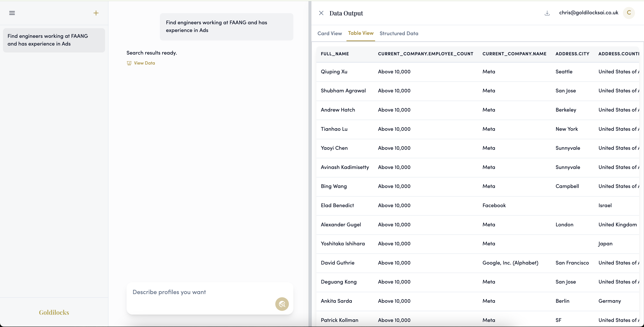Click the New York city cell
The height and width of the screenshot is (327, 644).
click(566, 129)
